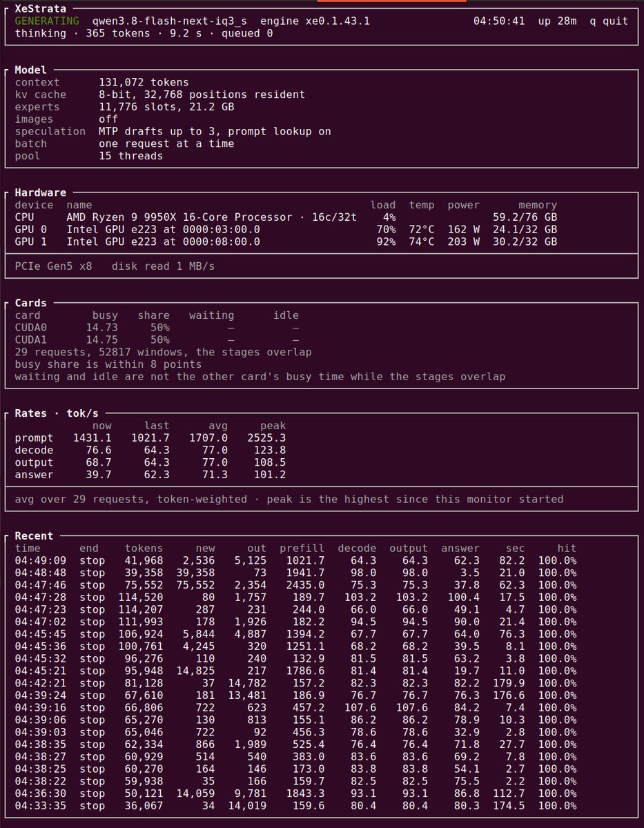This screenshot has height=828, width=644.
Task: Click the images 'off' value
Action: [x=108, y=119]
